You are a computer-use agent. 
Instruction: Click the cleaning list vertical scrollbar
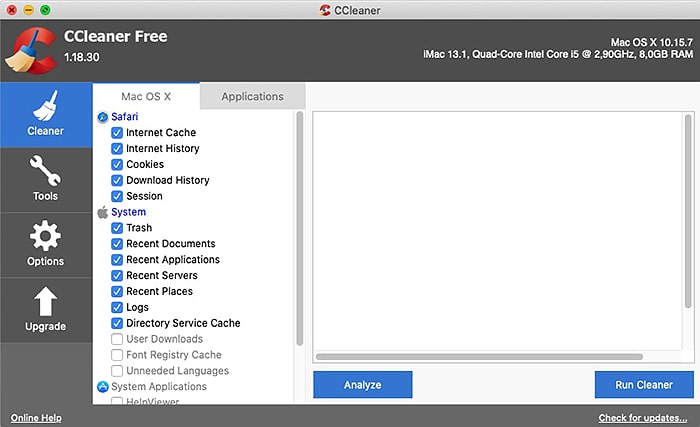click(x=300, y=228)
